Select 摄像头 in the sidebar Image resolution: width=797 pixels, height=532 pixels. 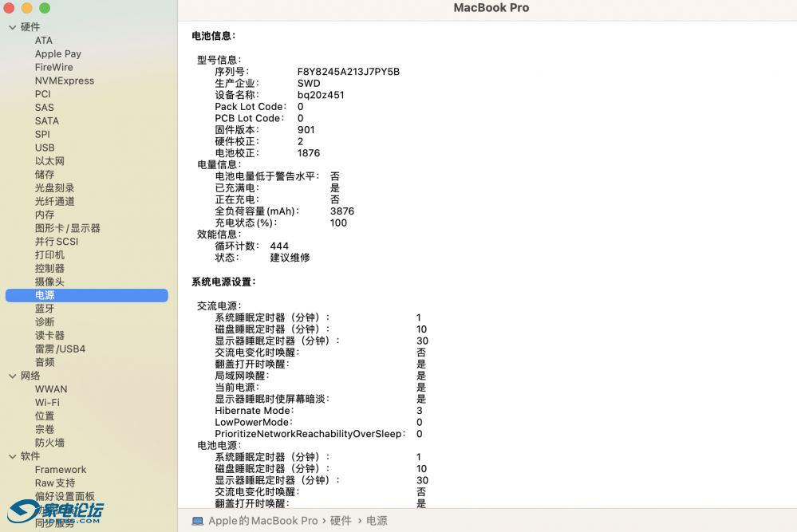point(49,282)
